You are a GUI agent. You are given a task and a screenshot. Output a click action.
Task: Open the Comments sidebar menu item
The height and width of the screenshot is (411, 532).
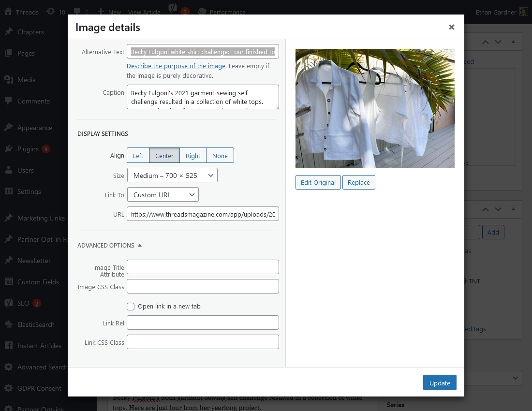click(33, 101)
